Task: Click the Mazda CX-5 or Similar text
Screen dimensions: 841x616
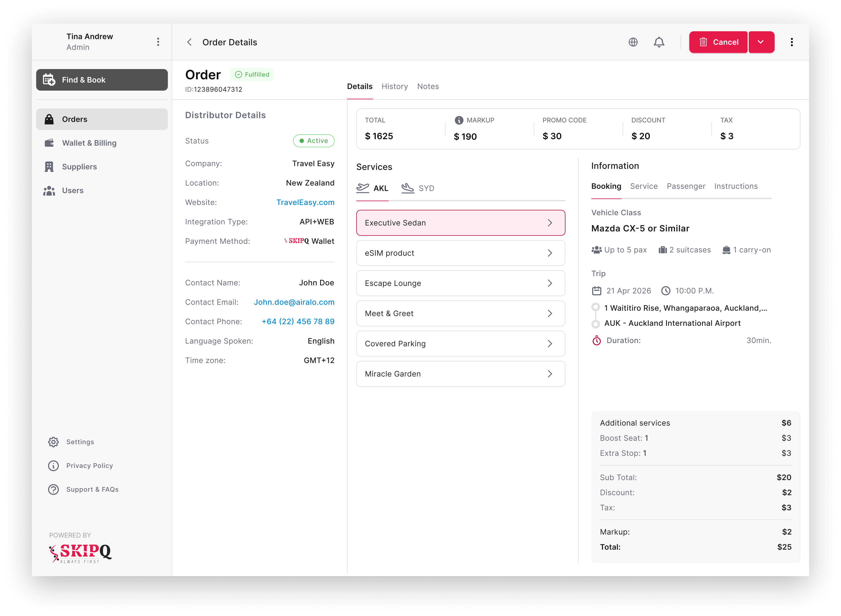Action: pyautogui.click(x=640, y=229)
